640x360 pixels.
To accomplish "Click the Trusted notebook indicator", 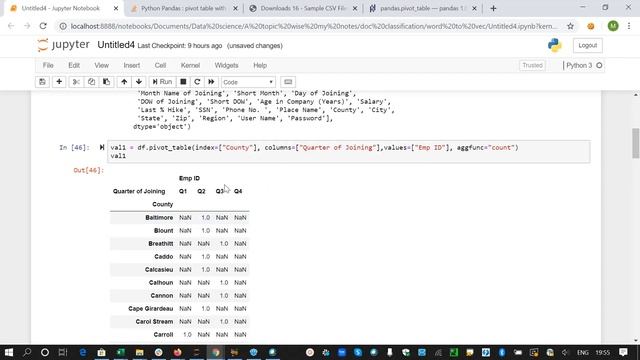I will (x=532, y=65).
